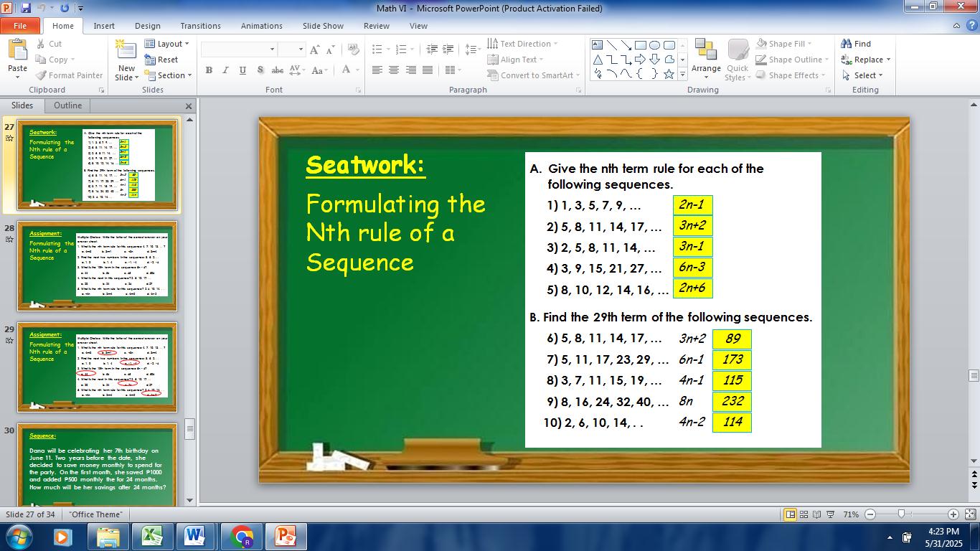Click the Replace button
Image resolution: width=980 pixels, height=551 pixels.
coord(865,60)
